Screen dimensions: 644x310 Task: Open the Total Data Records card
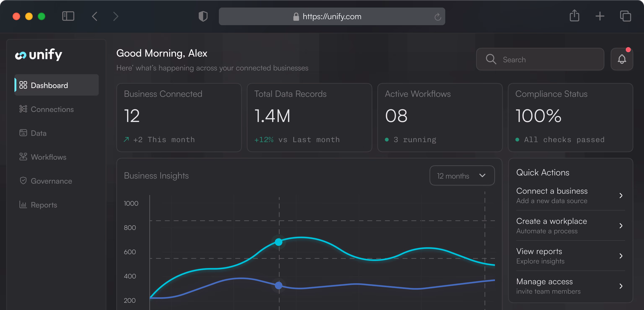309,118
